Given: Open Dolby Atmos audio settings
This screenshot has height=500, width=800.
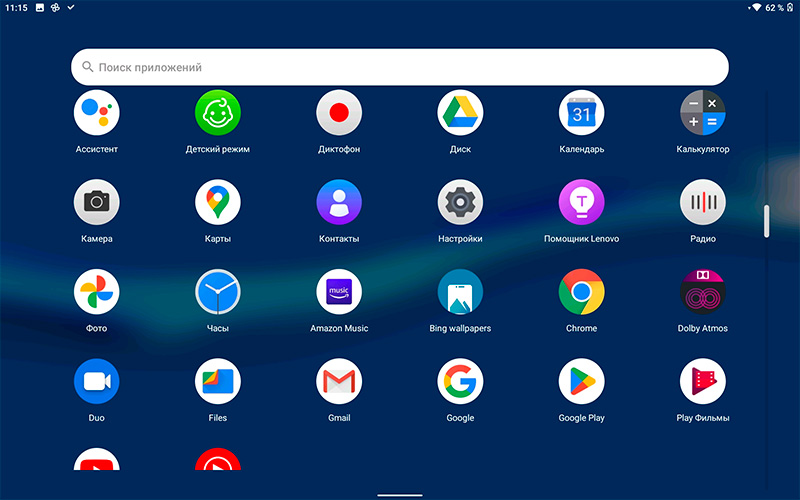Looking at the screenshot, I should tap(702, 292).
